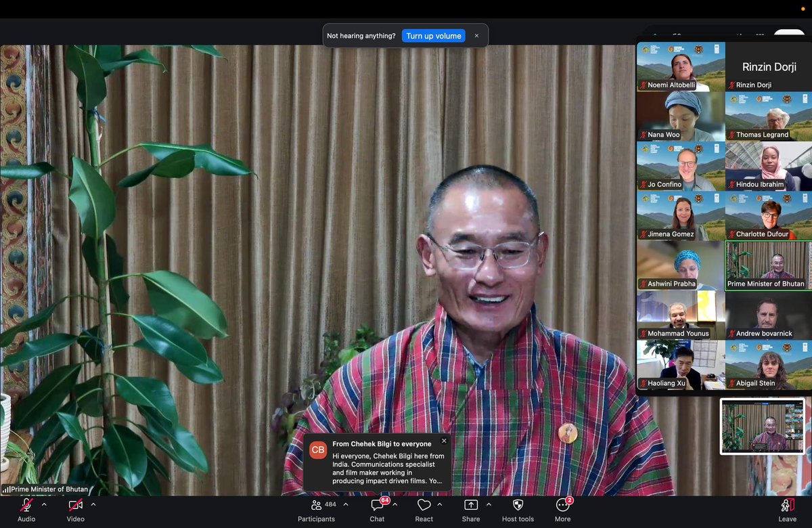Select Nana Woo video tile
812x528 pixels.
click(681, 116)
